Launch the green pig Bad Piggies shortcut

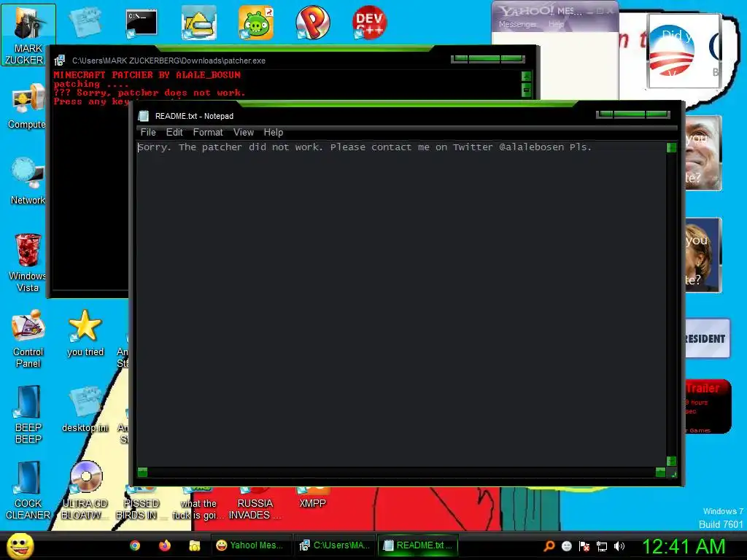tap(256, 23)
